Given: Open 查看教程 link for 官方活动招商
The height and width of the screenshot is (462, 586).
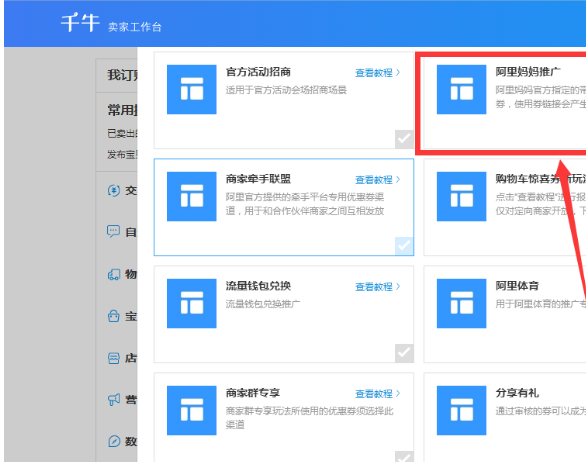Looking at the screenshot, I should tap(377, 73).
